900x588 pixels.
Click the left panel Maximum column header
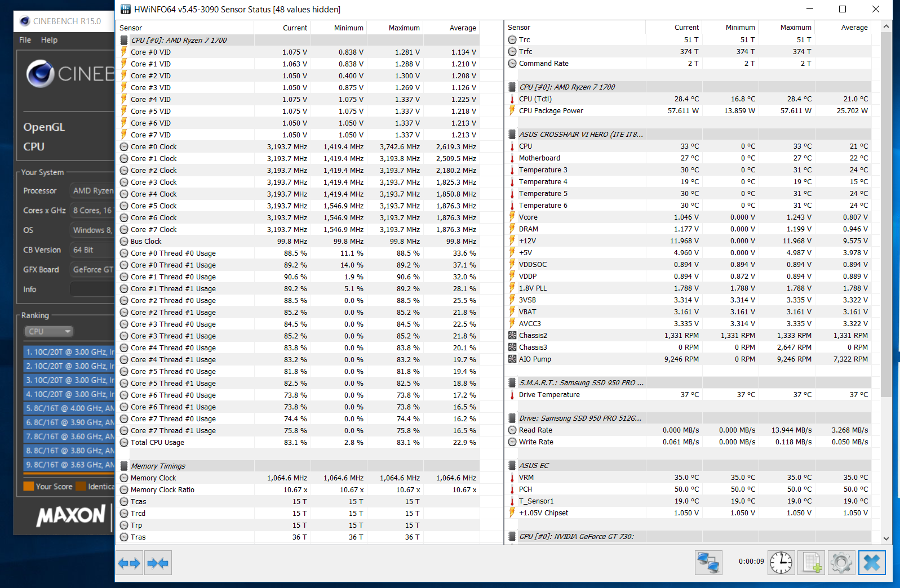coord(394,28)
